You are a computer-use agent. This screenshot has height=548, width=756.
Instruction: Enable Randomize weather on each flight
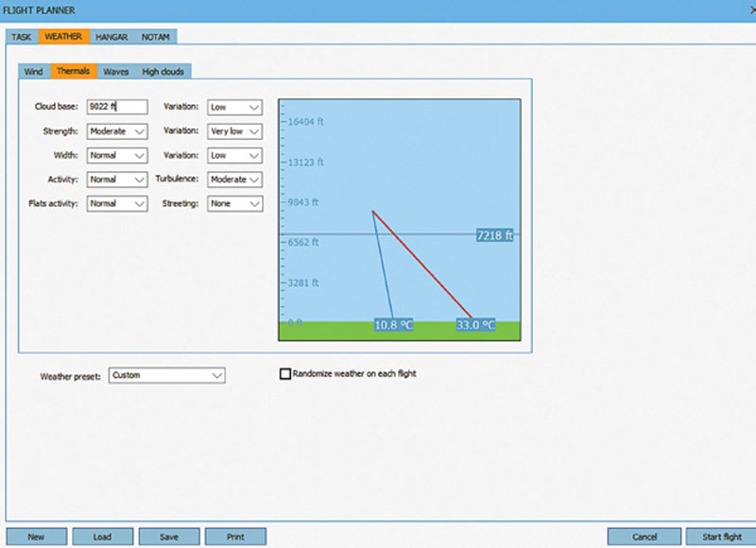[x=285, y=374]
